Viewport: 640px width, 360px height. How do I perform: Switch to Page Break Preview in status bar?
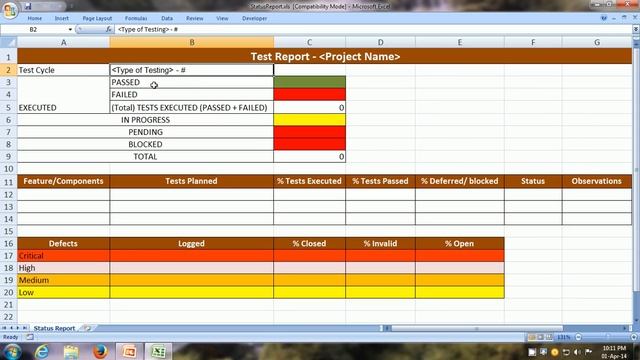549,337
